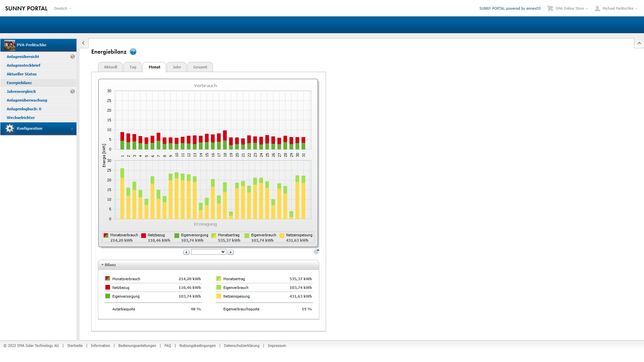
Task: Collapse the Bilanz section
Action: (109, 265)
